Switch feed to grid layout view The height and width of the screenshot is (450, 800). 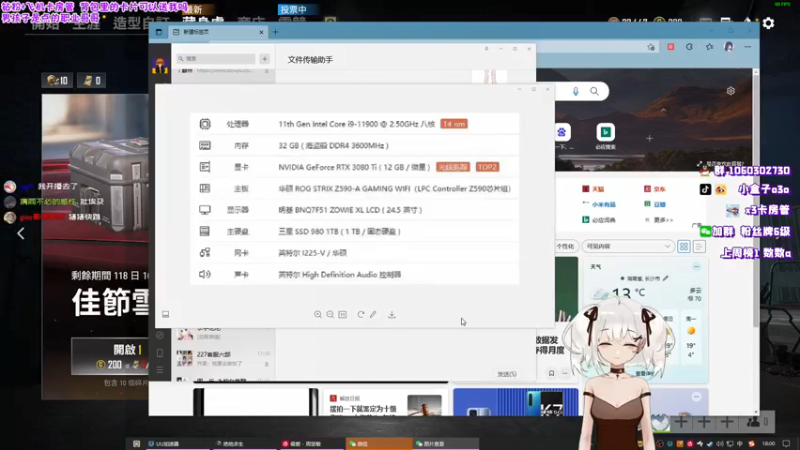point(684,246)
